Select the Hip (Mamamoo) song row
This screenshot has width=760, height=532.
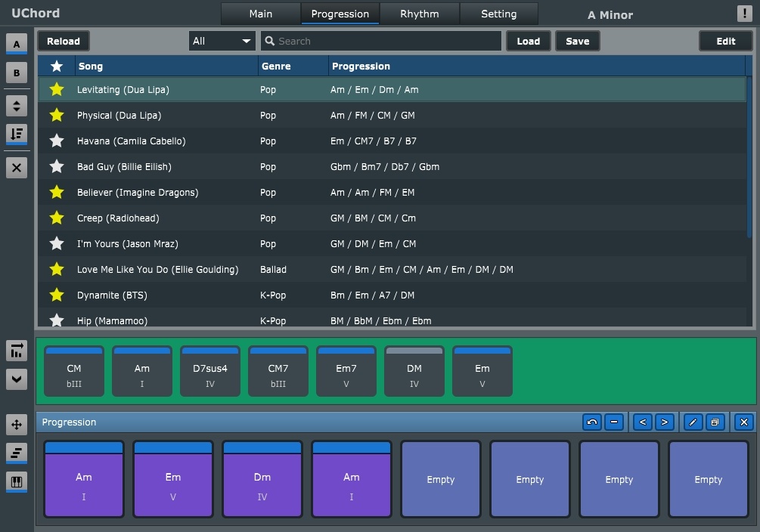click(392, 319)
